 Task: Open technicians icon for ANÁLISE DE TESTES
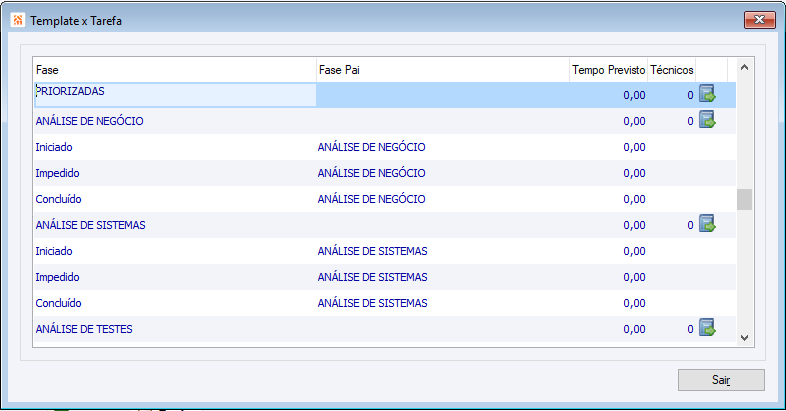(x=707, y=328)
